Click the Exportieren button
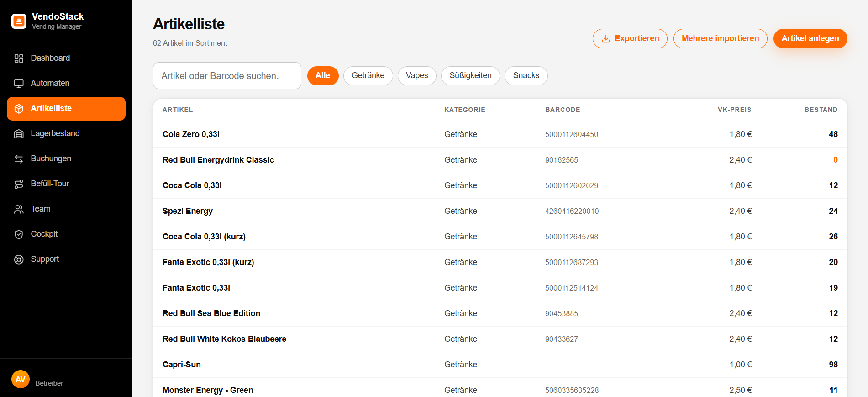The height and width of the screenshot is (397, 868). pos(630,39)
